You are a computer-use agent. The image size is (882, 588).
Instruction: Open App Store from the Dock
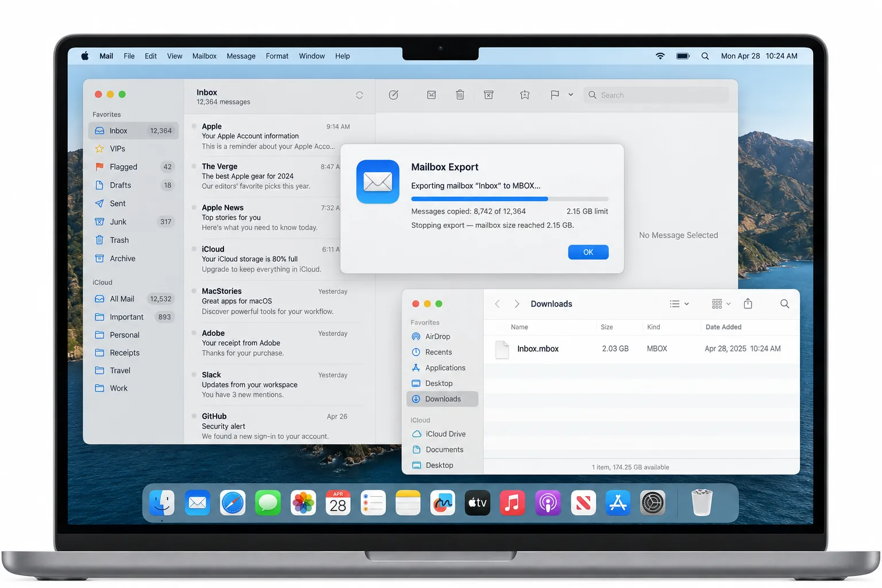point(618,503)
